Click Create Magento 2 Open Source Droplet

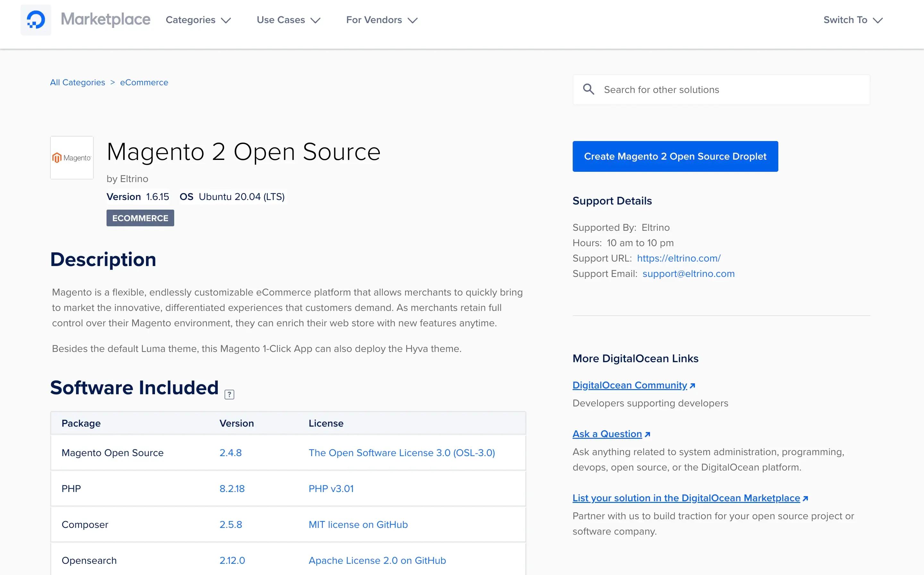click(675, 156)
